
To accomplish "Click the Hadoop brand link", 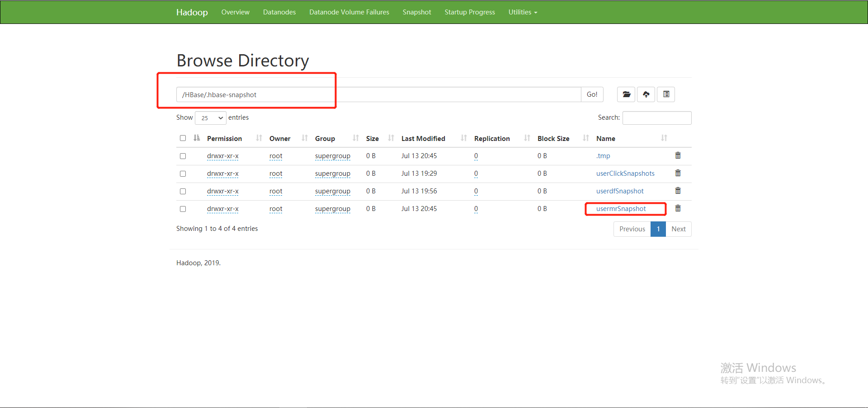I will (x=192, y=12).
